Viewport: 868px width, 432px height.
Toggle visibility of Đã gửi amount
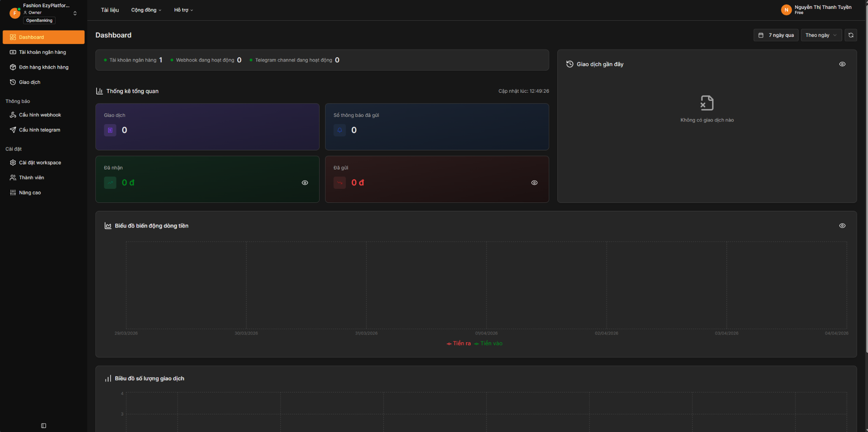tap(534, 183)
